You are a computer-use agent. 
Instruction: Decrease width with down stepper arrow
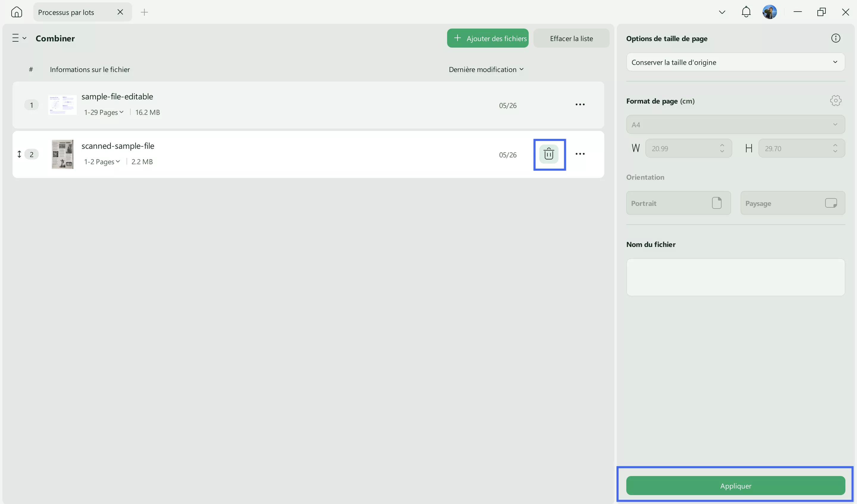[722, 151]
